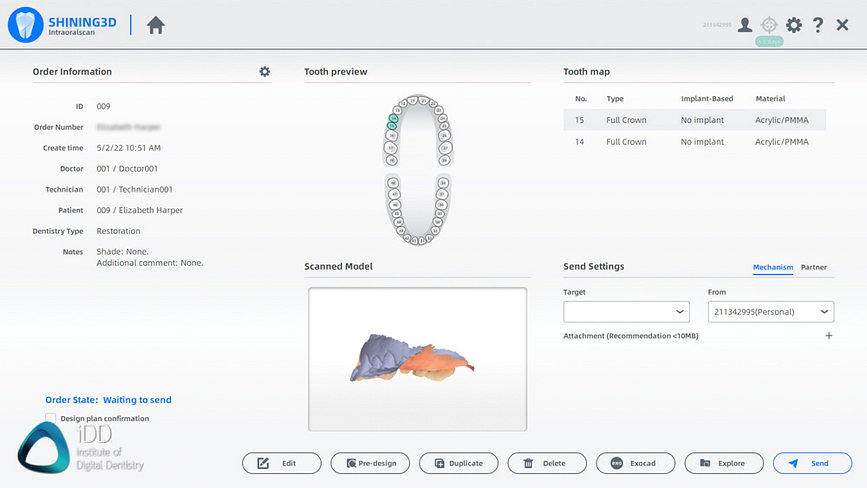Click the scanner calibration crosshair icon
Screen dimensions: 867x488
(x=769, y=25)
